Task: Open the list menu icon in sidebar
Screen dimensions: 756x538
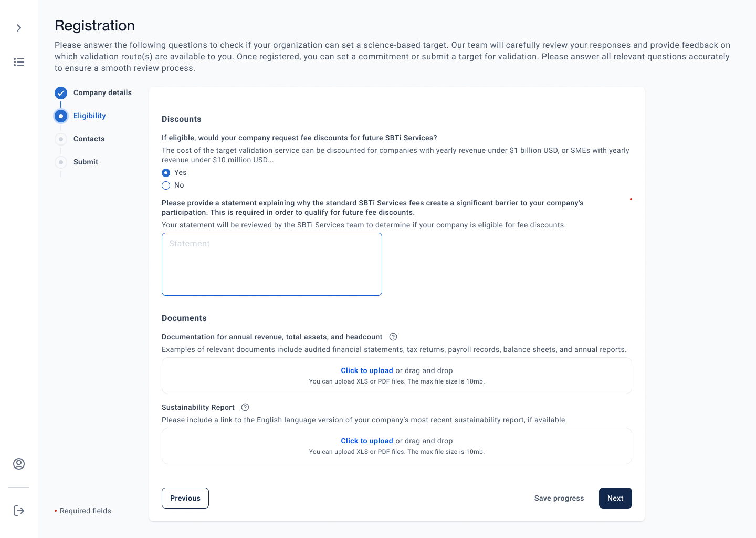Action: coord(19,62)
